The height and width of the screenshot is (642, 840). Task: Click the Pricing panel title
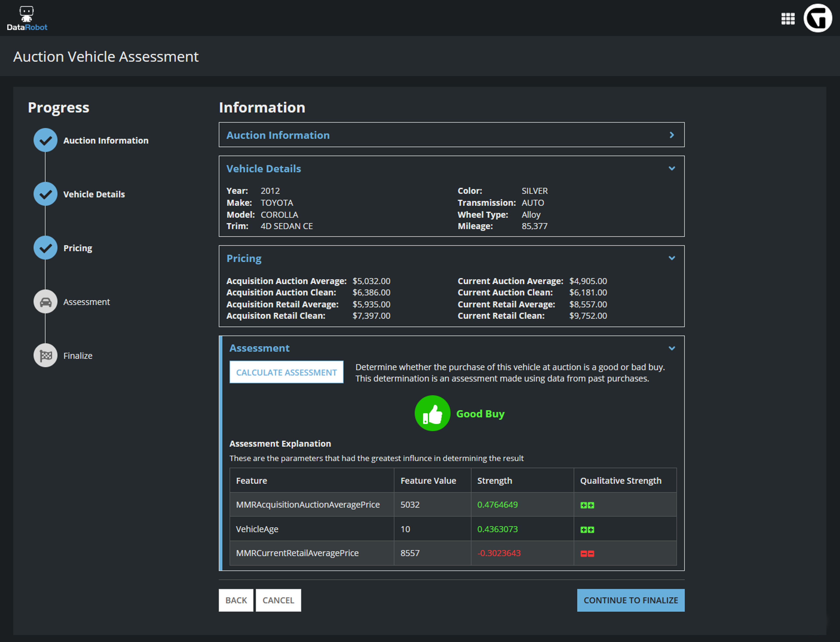244,259
